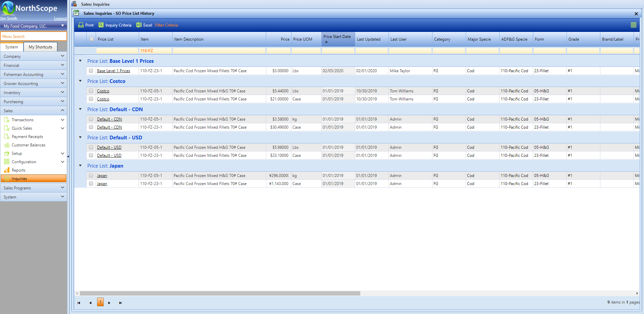Expand the Inventory sidebar section
644x314 pixels.
34,92
